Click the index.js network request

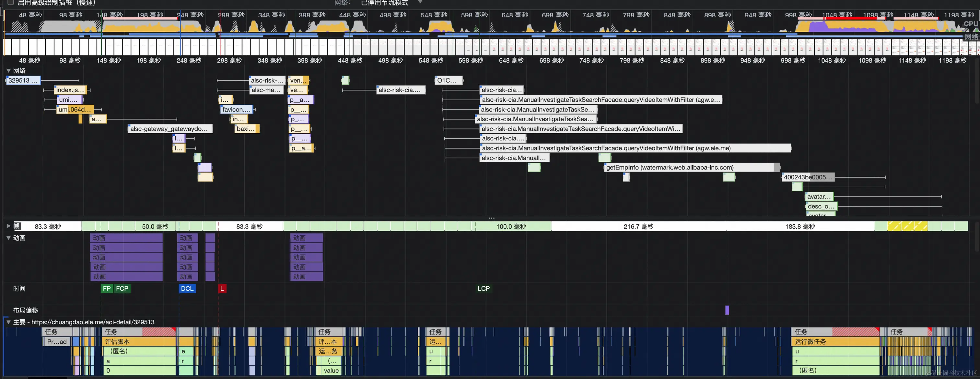click(70, 90)
